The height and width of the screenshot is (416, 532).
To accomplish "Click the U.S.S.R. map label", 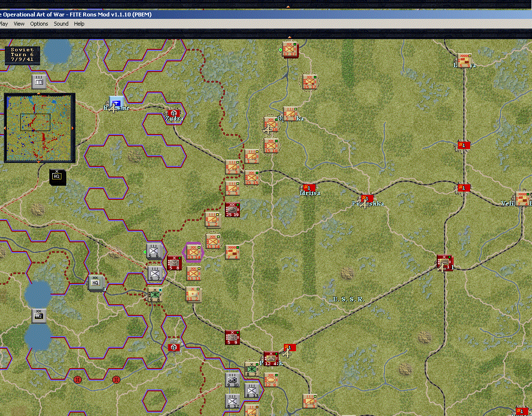I will pyautogui.click(x=348, y=299).
